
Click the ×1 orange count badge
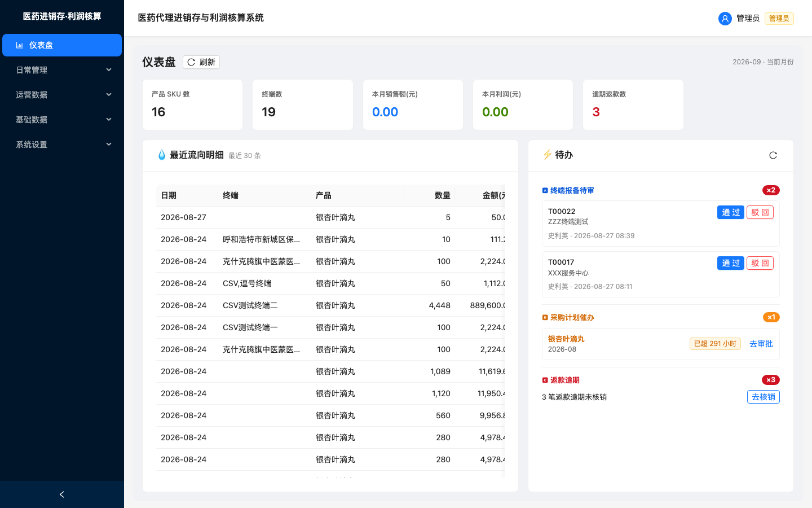pyautogui.click(x=771, y=317)
